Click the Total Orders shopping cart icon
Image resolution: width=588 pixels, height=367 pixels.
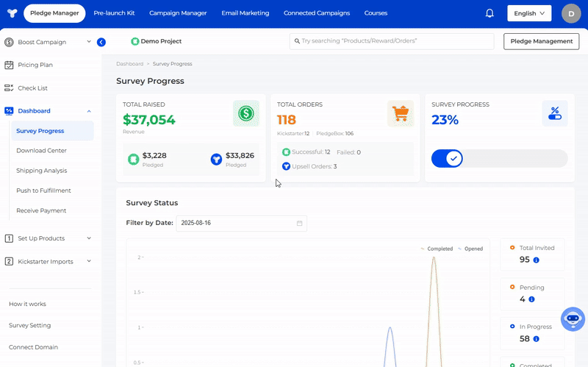(x=401, y=114)
